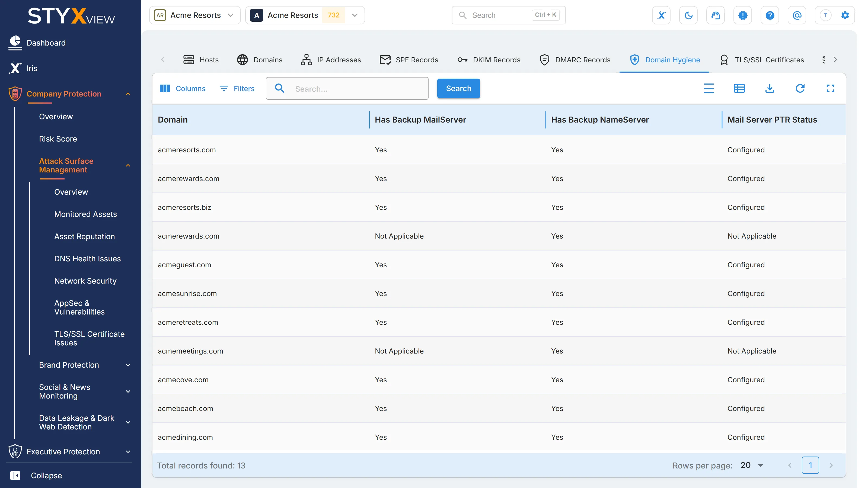Open Iris assistant icon in top bar
This screenshot has height=488, width=868.
coord(661,15)
